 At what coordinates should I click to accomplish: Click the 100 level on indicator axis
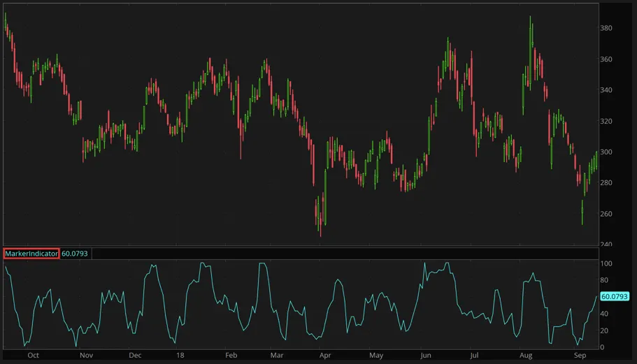click(606, 263)
